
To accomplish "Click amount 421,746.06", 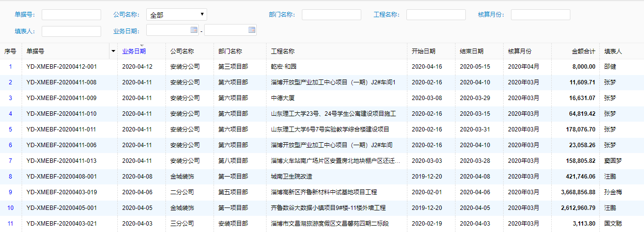I will [x=581, y=177].
